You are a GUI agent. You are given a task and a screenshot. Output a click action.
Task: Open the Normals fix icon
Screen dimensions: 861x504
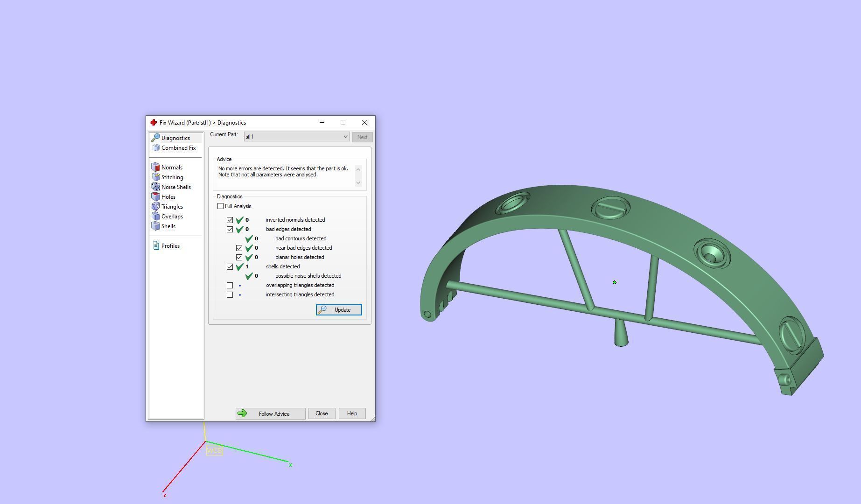point(156,168)
